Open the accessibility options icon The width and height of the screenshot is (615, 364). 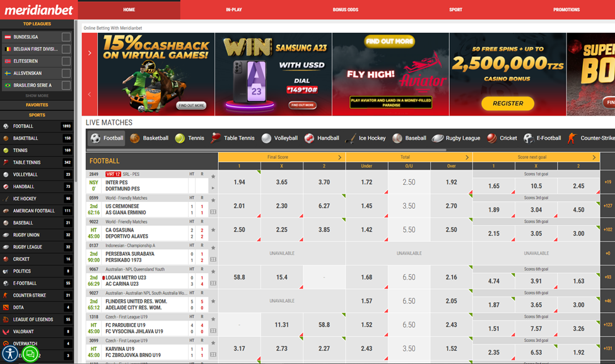(10, 354)
